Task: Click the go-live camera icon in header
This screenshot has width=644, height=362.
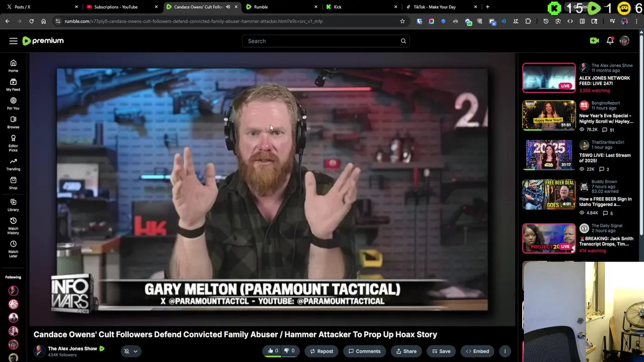Action: (x=594, y=41)
